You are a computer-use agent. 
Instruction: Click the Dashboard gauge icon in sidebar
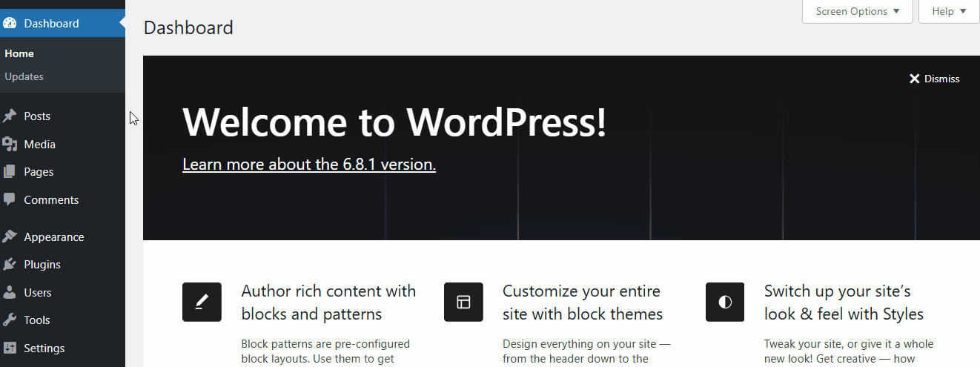9,23
